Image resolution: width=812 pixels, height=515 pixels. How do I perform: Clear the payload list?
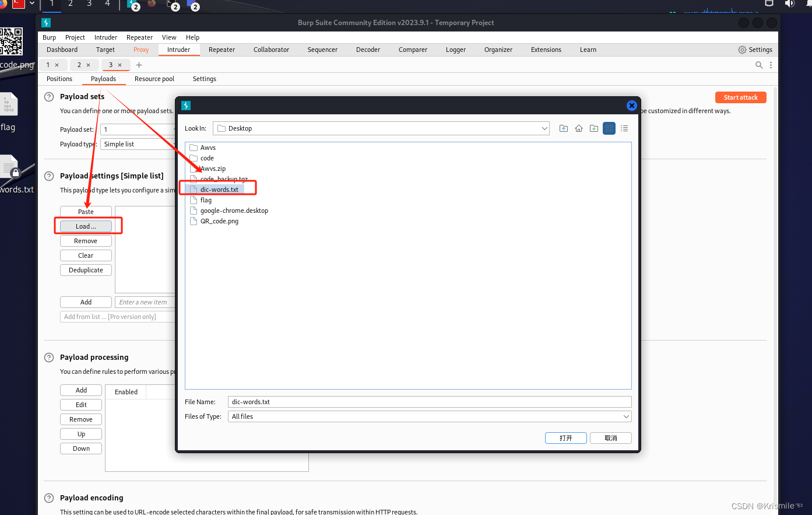pyautogui.click(x=86, y=255)
